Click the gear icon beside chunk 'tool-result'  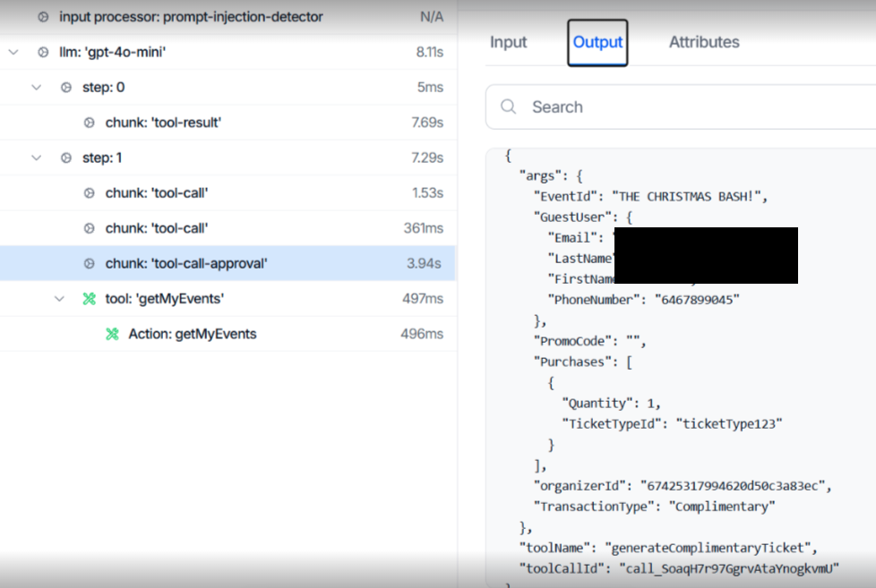click(89, 122)
